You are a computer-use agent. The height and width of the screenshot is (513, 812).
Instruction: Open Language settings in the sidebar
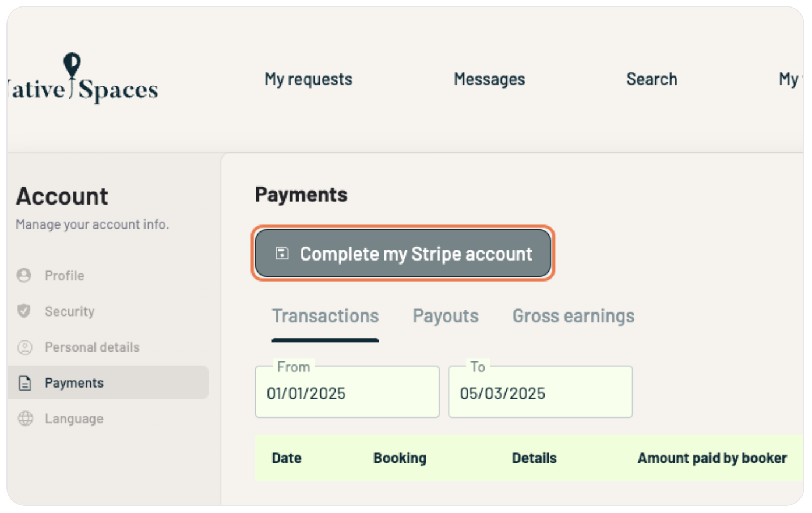point(74,419)
